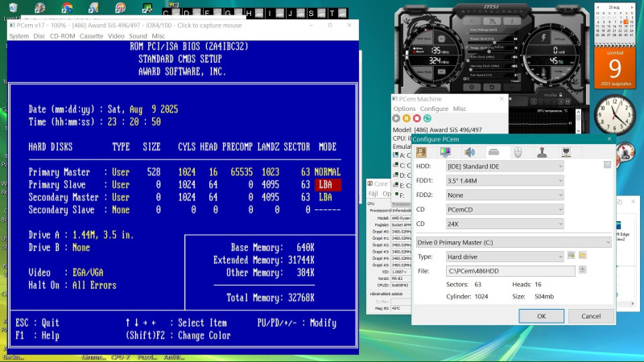Open the Joystick tab icon in Configure PCem

pos(542,152)
